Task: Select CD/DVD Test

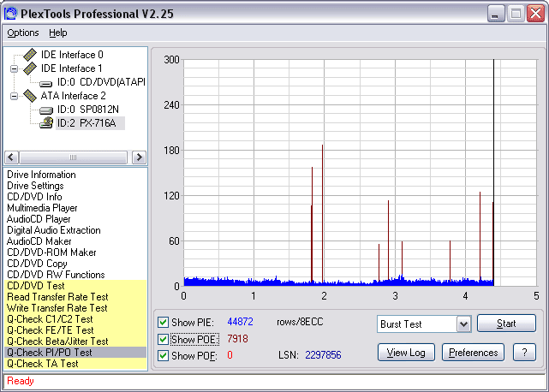Action: click(x=75, y=286)
